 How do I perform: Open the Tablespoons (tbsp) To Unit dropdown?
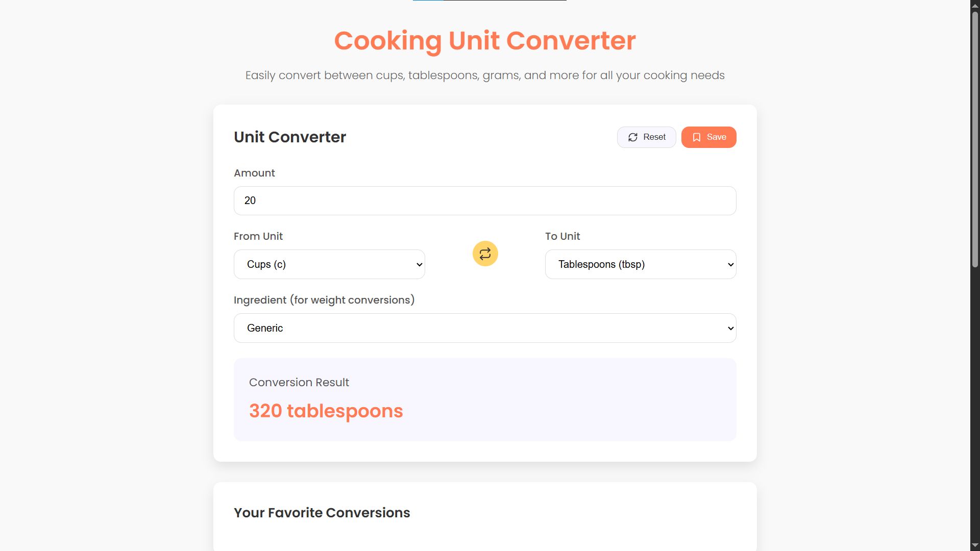[x=640, y=264]
